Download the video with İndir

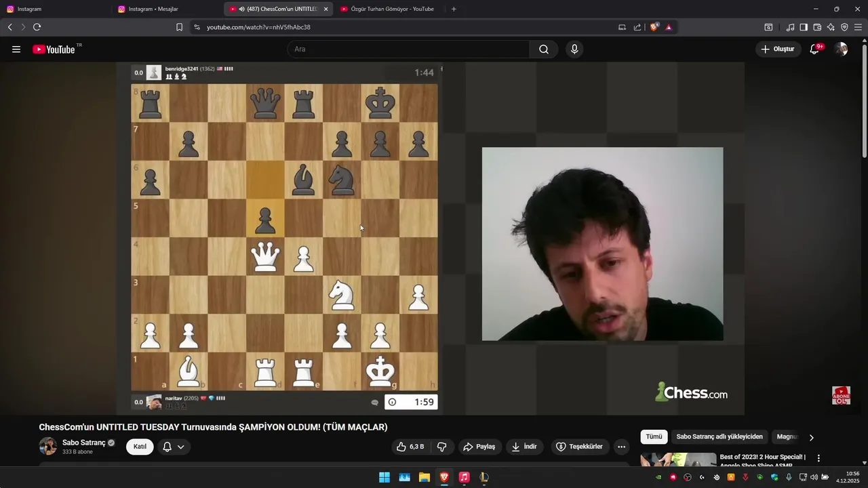coord(524,447)
